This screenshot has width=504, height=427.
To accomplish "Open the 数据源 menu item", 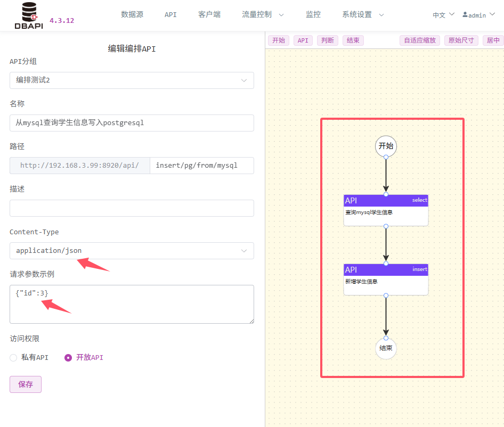I will coord(132,15).
